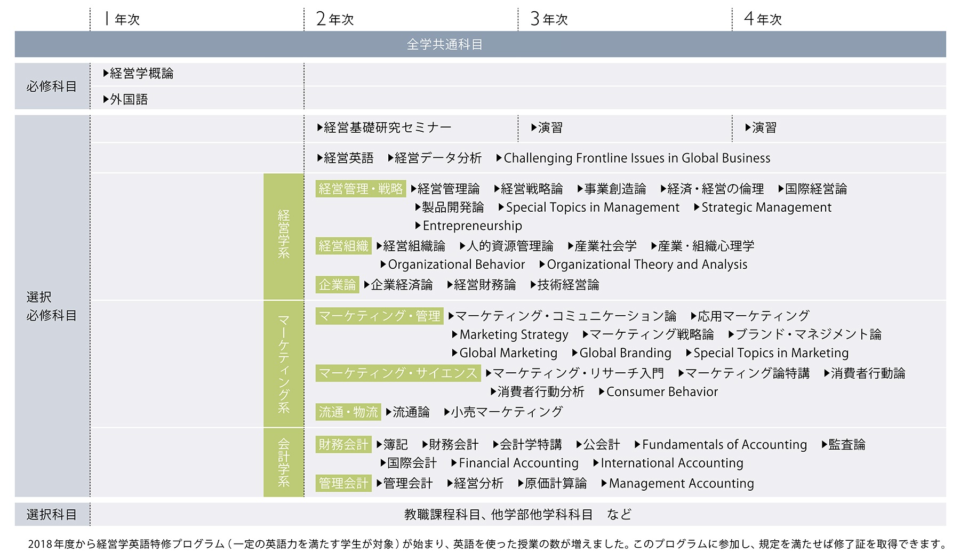Image resolution: width=960 pixels, height=560 pixels.
Task: Select Special Topics in Marketing
Action: tap(767, 353)
